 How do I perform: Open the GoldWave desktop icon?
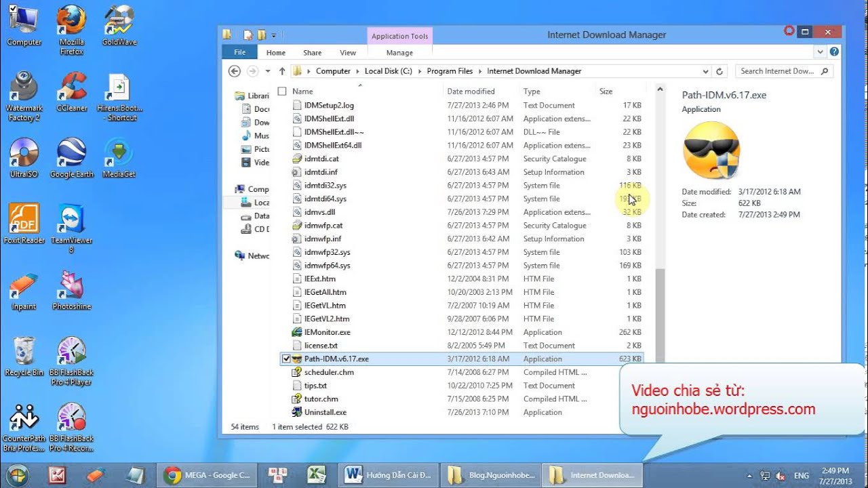119,24
